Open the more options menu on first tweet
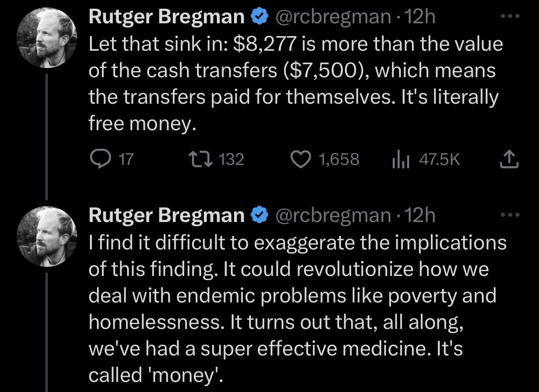The image size is (539, 392). coord(510,16)
